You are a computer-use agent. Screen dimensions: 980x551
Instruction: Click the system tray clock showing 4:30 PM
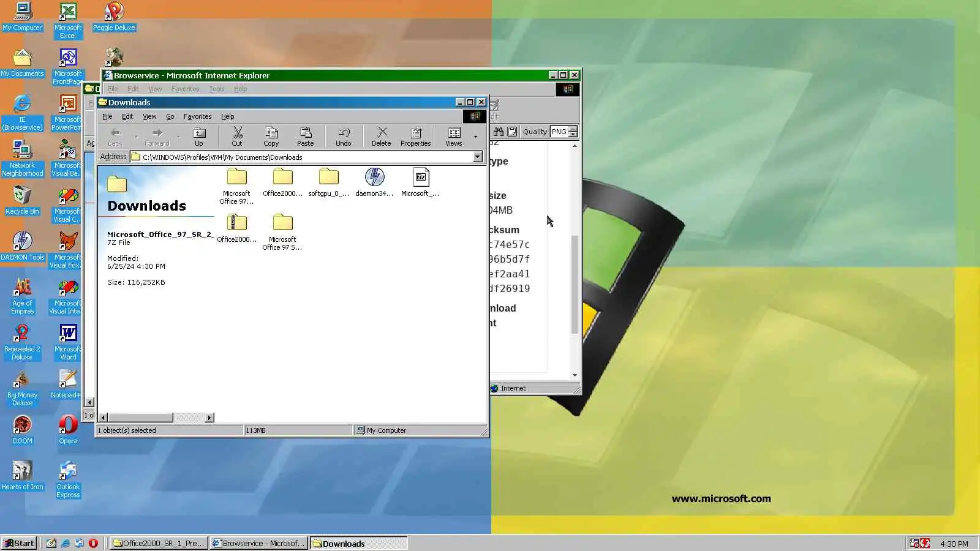point(954,544)
